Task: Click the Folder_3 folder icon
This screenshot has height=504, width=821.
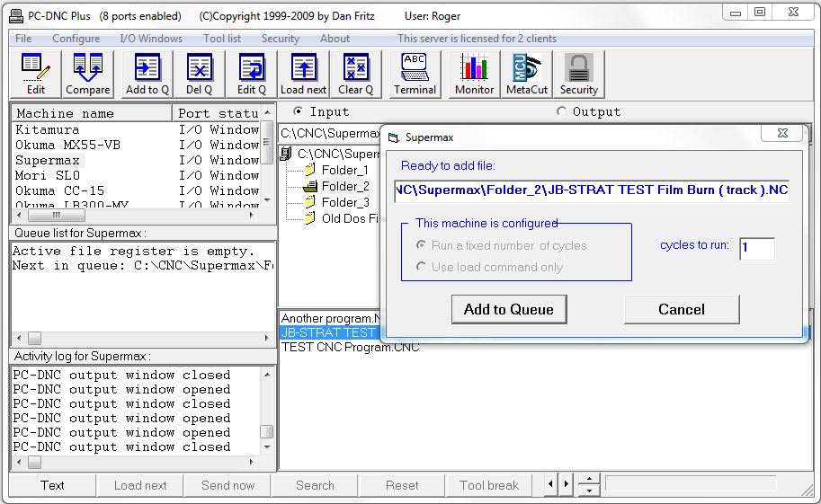Action: pos(310,202)
